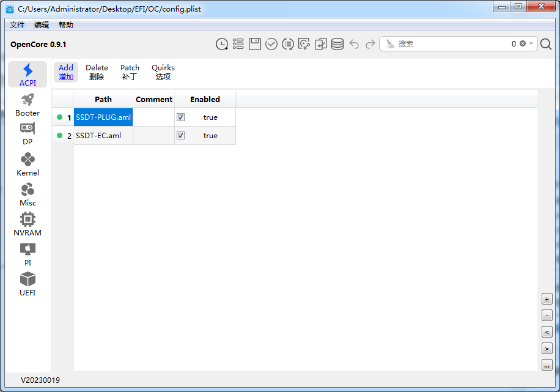Go to the UEFI section
The image size is (560, 392).
click(x=28, y=284)
